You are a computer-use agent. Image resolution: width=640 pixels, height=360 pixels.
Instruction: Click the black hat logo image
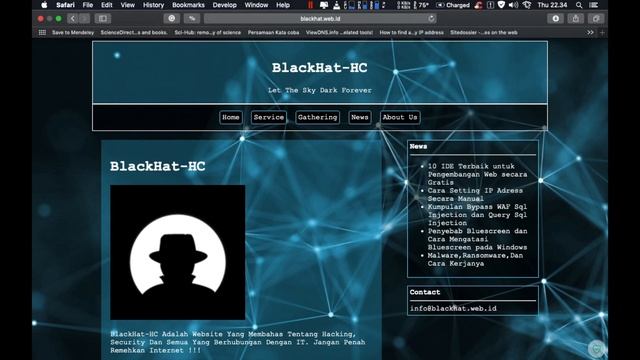coord(178,252)
